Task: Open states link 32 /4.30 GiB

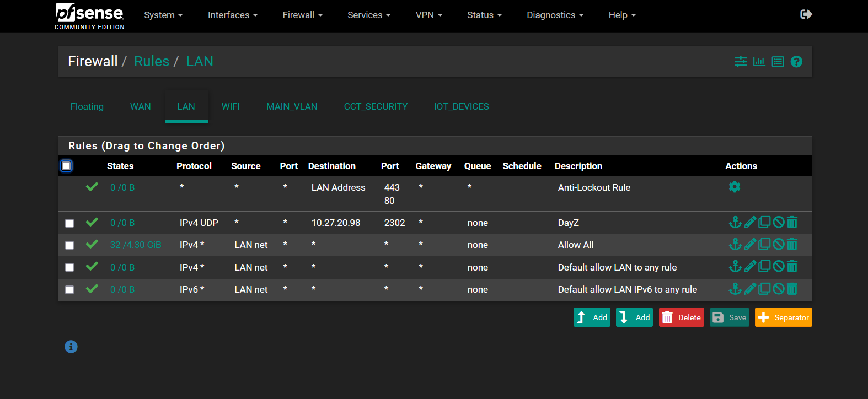Action: [x=136, y=245]
